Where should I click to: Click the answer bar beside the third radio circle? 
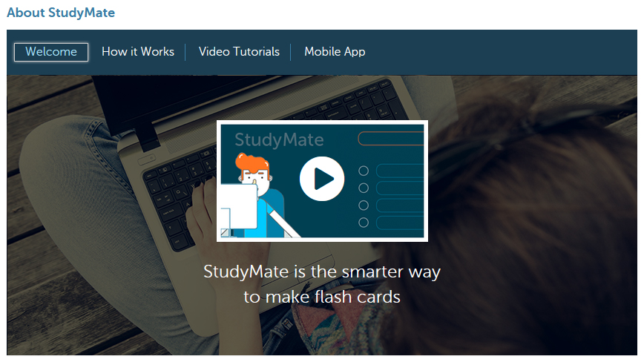click(400, 205)
